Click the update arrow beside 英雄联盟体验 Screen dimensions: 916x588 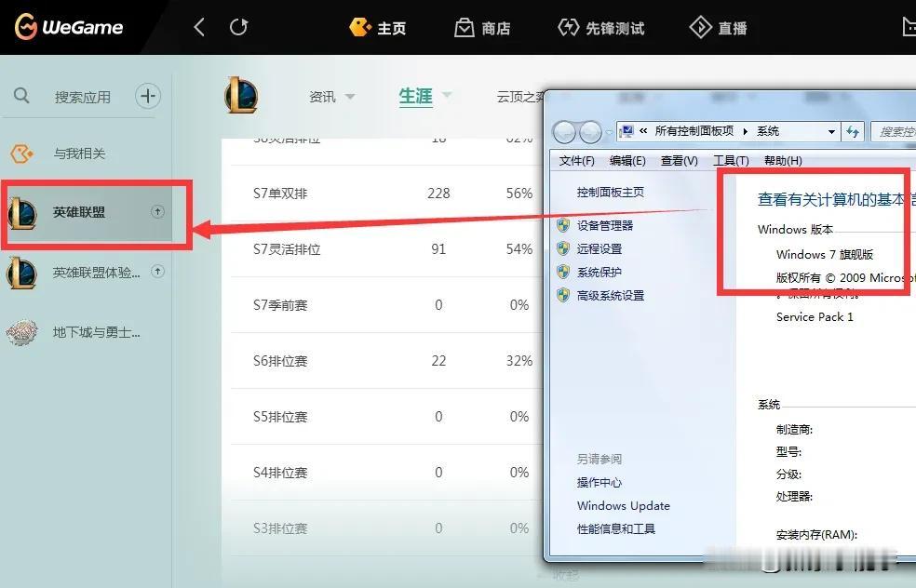pos(157,272)
